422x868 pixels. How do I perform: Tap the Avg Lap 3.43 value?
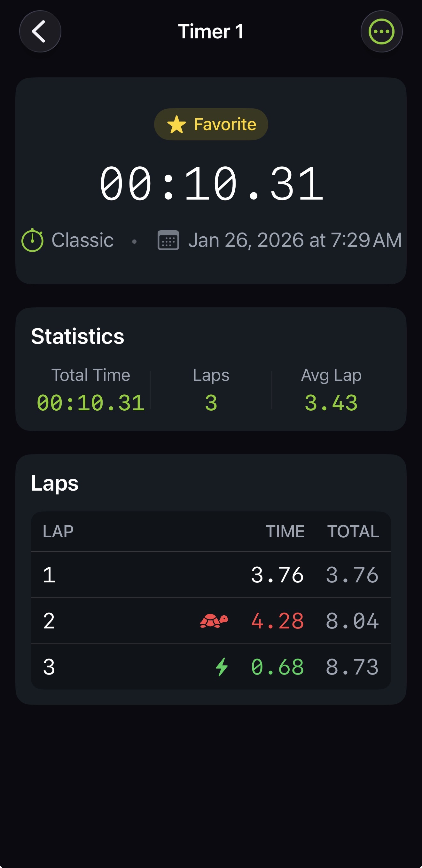pyautogui.click(x=331, y=403)
